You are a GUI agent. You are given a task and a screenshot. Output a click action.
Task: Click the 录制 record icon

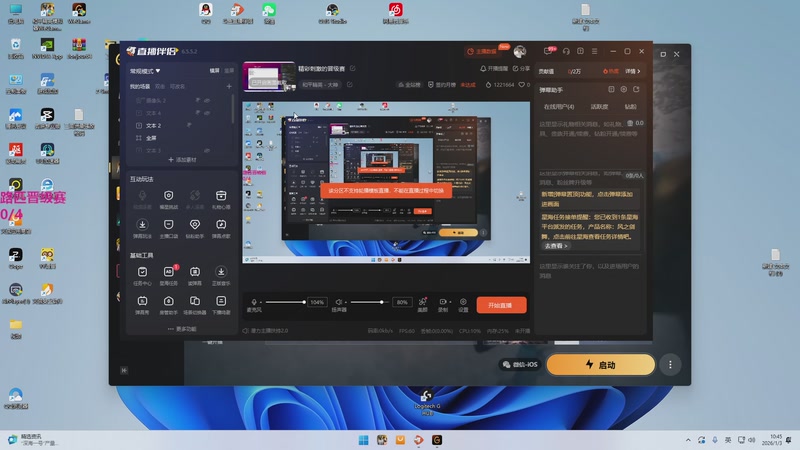pyautogui.click(x=442, y=302)
